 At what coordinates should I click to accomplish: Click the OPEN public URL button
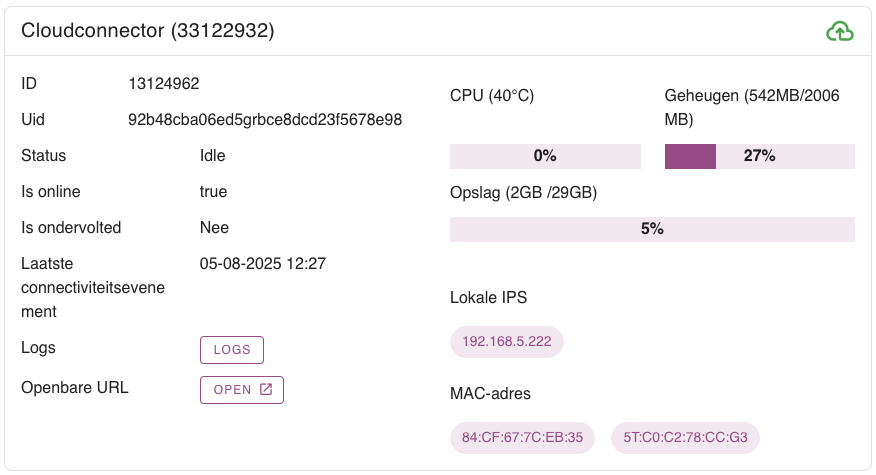242,389
